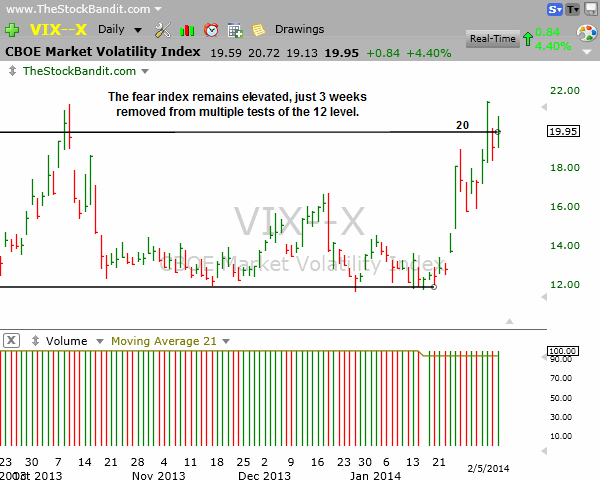Image resolution: width=601 pixels, height=482 pixels.
Task: Click the green plus add-symbol icon
Action: [11, 30]
